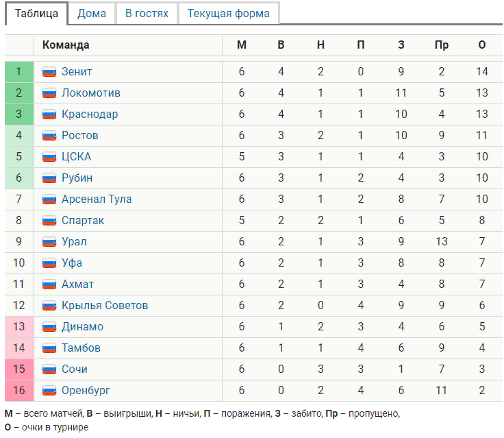Click the green position 1 cell
The image size is (504, 438).
click(x=19, y=72)
